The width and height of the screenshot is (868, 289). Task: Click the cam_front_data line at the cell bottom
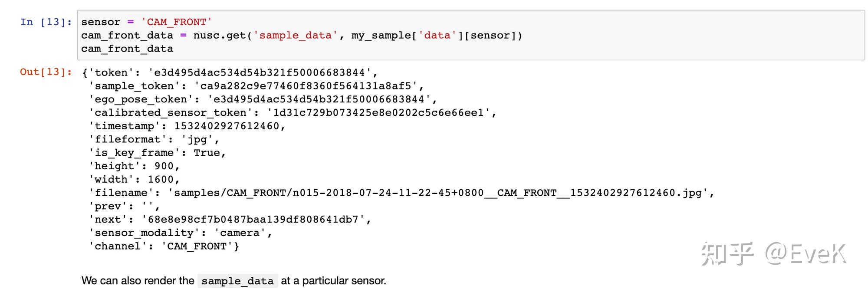[127, 49]
